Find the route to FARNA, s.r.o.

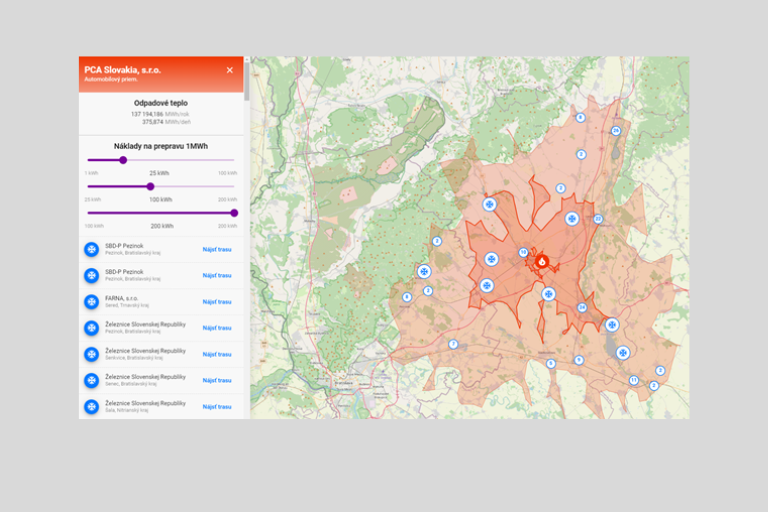tap(217, 301)
